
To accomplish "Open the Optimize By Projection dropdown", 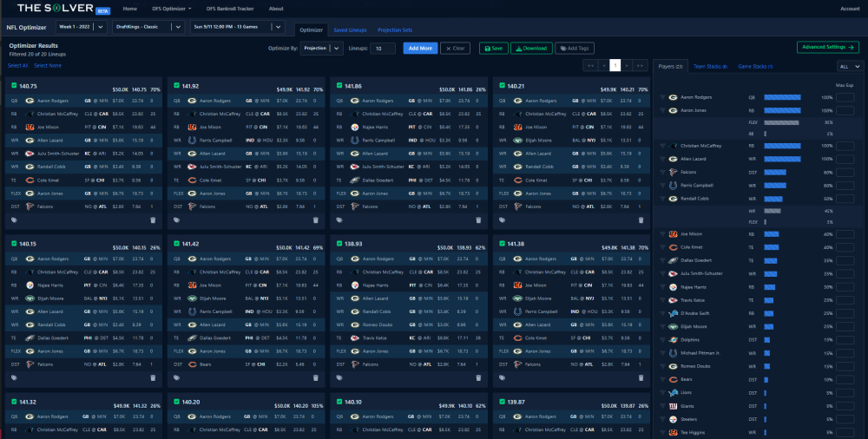I will (x=321, y=49).
